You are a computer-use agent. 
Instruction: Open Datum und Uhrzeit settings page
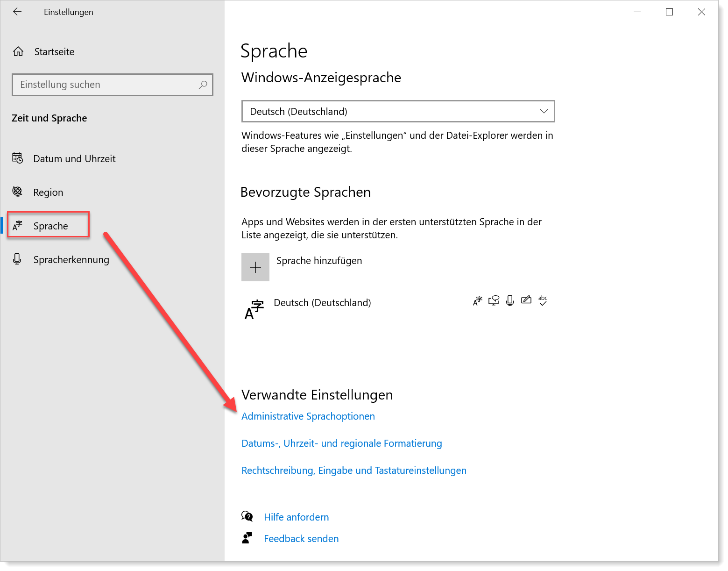(x=74, y=159)
